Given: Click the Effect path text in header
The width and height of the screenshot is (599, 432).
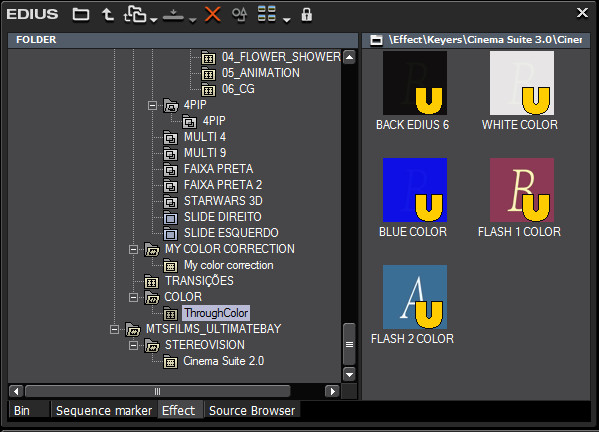Looking at the screenshot, I should coord(485,40).
